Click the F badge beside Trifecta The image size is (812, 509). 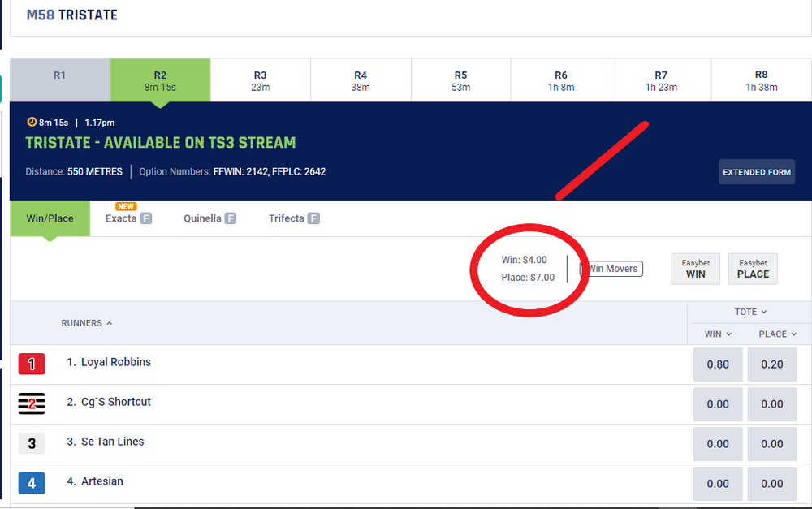tap(313, 218)
